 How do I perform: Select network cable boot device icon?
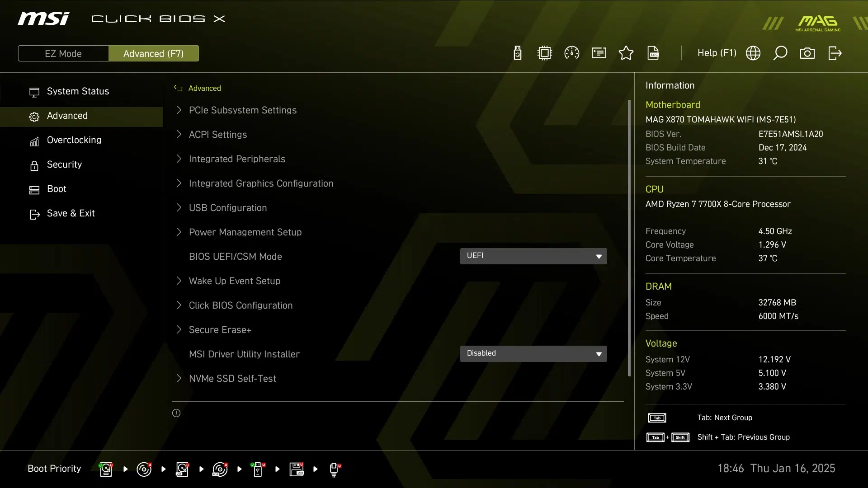click(335, 469)
